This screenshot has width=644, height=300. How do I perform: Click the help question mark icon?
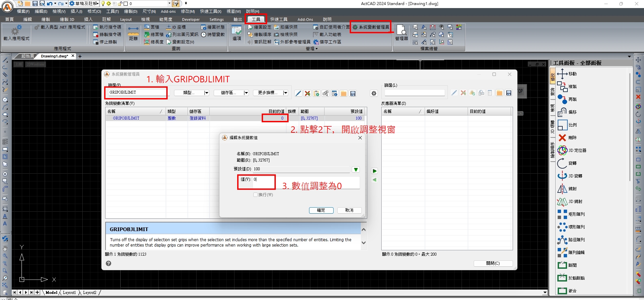pos(109,263)
